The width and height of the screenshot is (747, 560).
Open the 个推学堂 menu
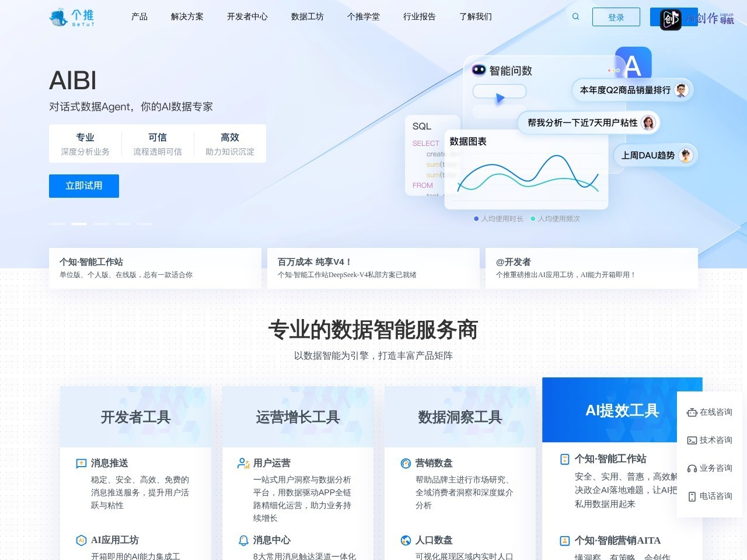(x=364, y=17)
